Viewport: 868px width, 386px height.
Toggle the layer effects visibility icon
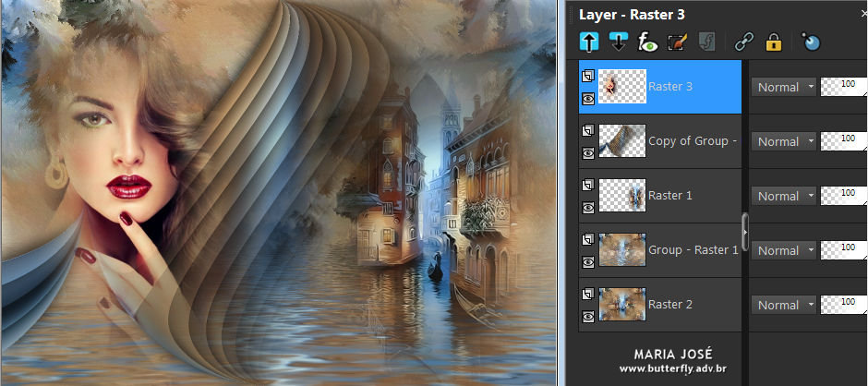click(x=646, y=42)
